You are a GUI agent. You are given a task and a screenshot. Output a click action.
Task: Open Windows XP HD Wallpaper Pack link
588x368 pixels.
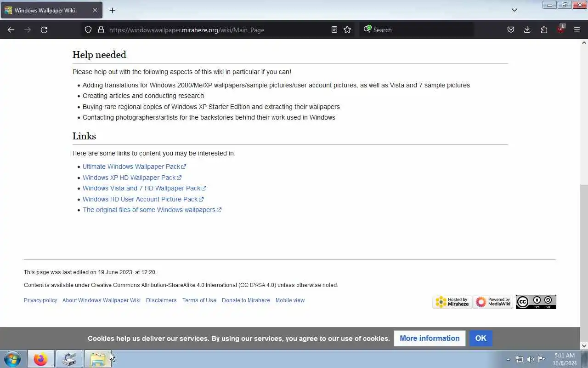coord(132,178)
